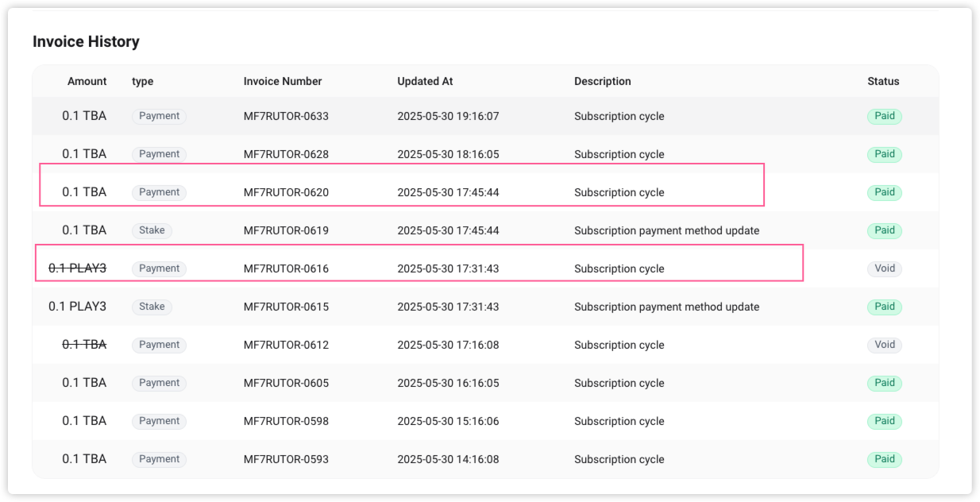Click the Amount column header
Image resolution: width=980 pixels, height=502 pixels.
pyautogui.click(x=87, y=81)
